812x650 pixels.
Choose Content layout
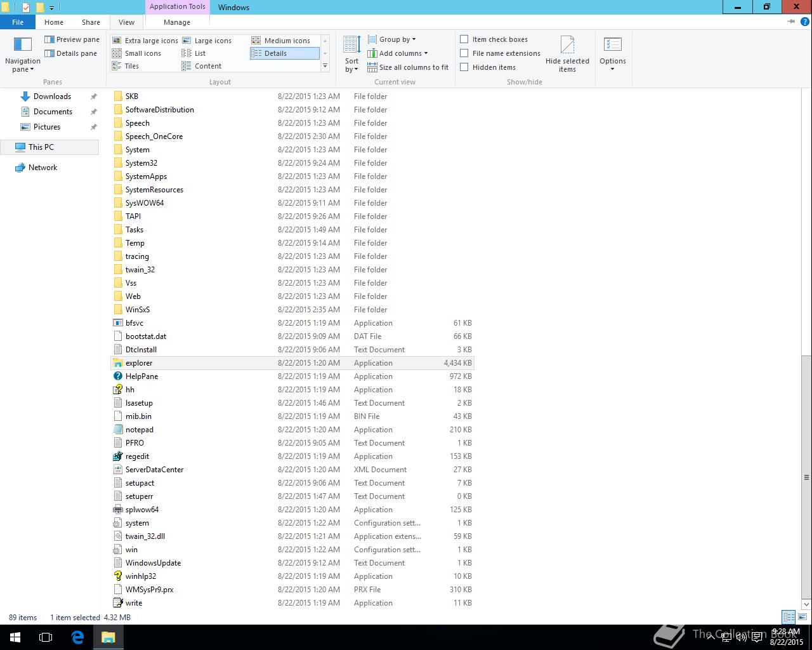click(x=202, y=66)
